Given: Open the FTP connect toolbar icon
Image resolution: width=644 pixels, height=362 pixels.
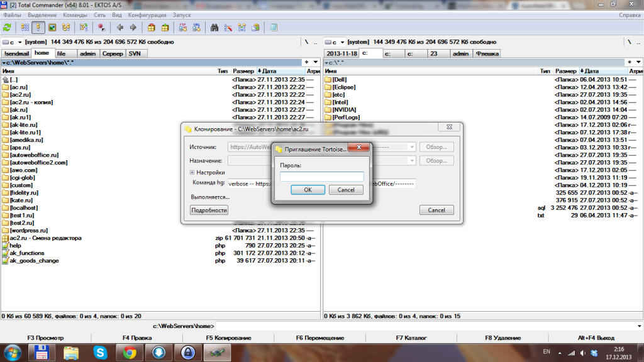Looking at the screenshot, I should (183, 28).
